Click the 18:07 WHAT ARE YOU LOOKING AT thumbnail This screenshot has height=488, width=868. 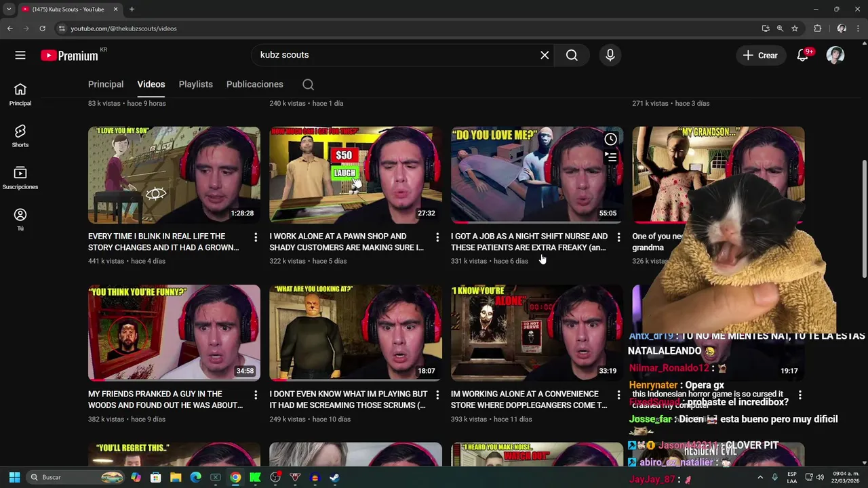(x=355, y=333)
